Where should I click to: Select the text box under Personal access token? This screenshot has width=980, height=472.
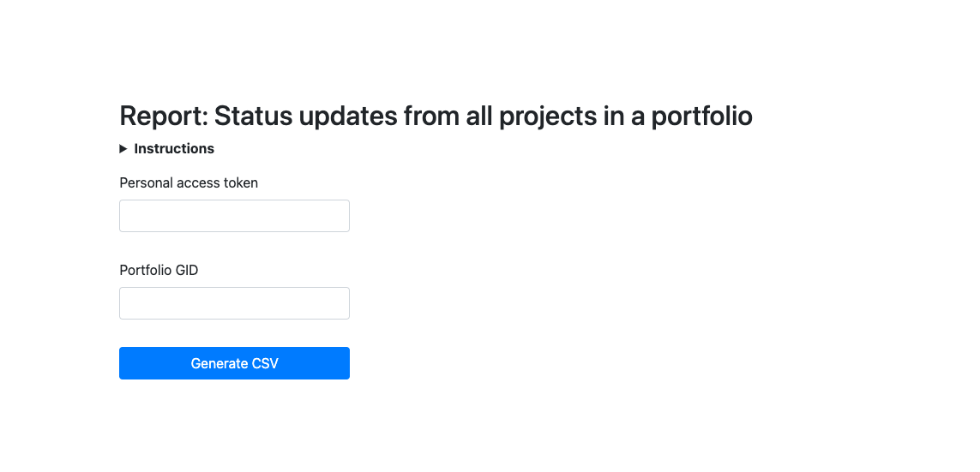click(234, 216)
